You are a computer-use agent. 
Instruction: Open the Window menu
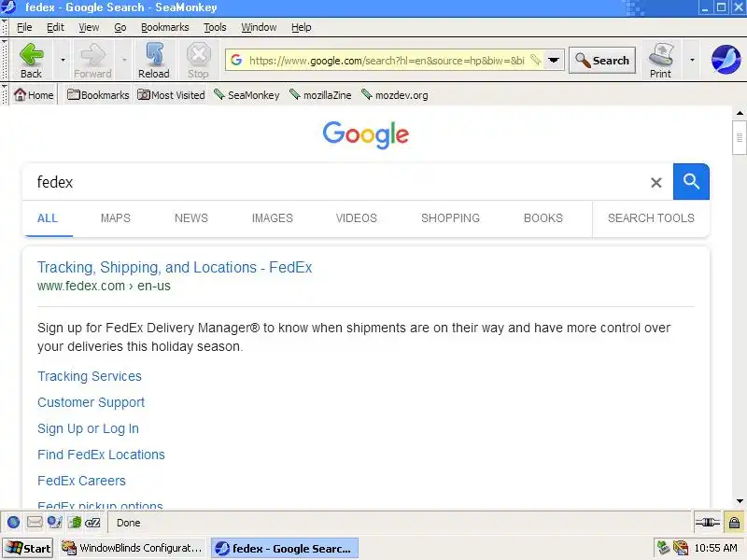coord(259,28)
